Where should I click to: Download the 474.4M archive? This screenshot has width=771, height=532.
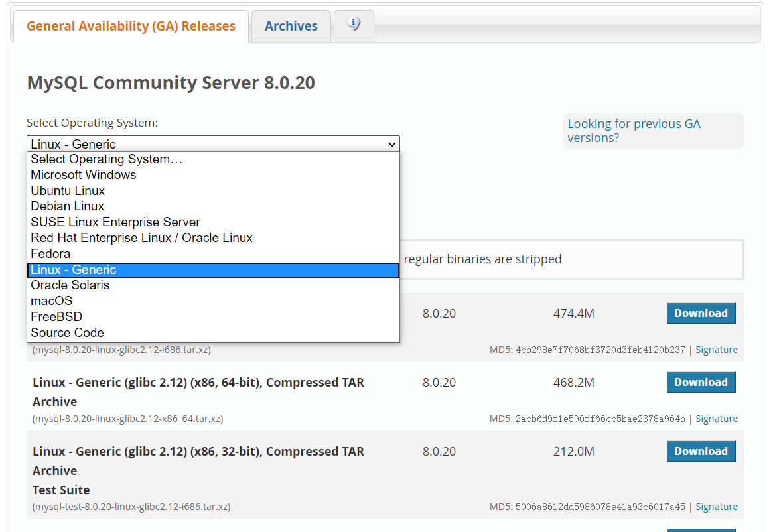click(701, 314)
